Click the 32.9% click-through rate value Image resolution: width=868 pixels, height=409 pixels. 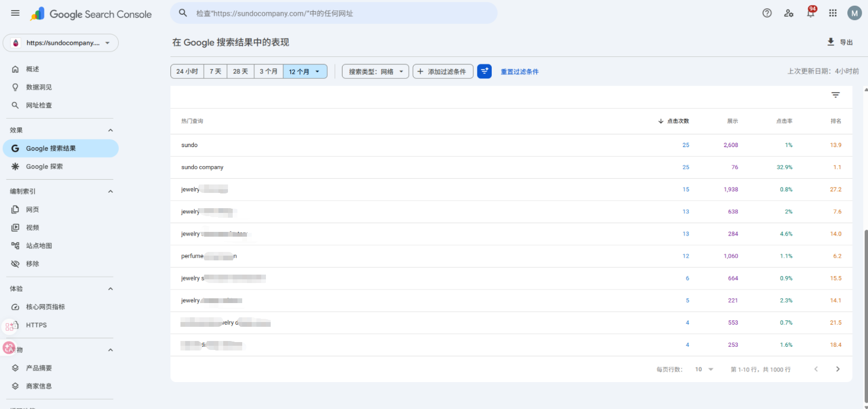[x=785, y=167]
